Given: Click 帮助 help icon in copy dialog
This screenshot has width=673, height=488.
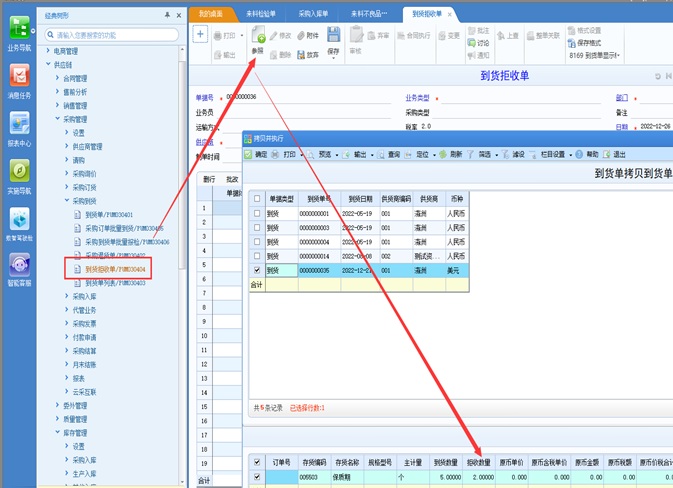Looking at the screenshot, I should (579, 154).
